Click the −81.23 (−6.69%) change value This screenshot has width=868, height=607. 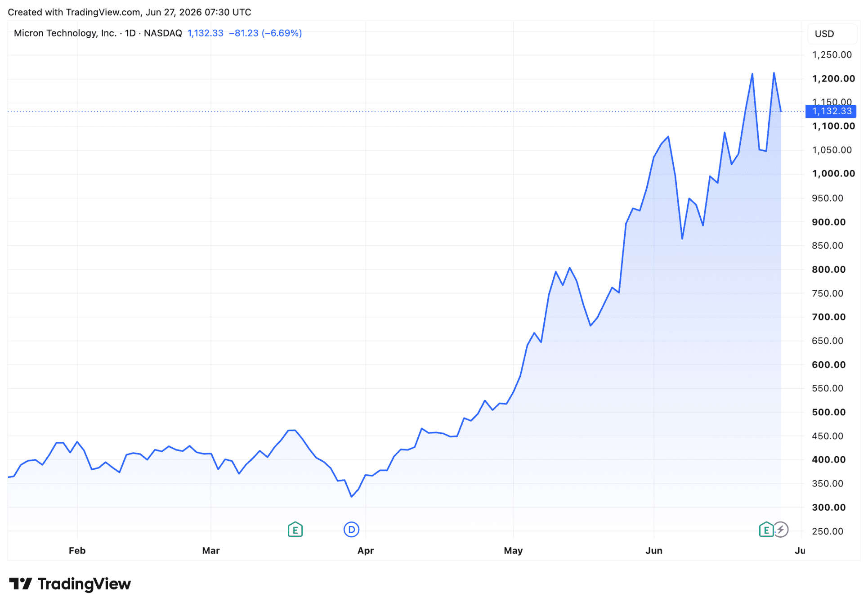(x=265, y=33)
